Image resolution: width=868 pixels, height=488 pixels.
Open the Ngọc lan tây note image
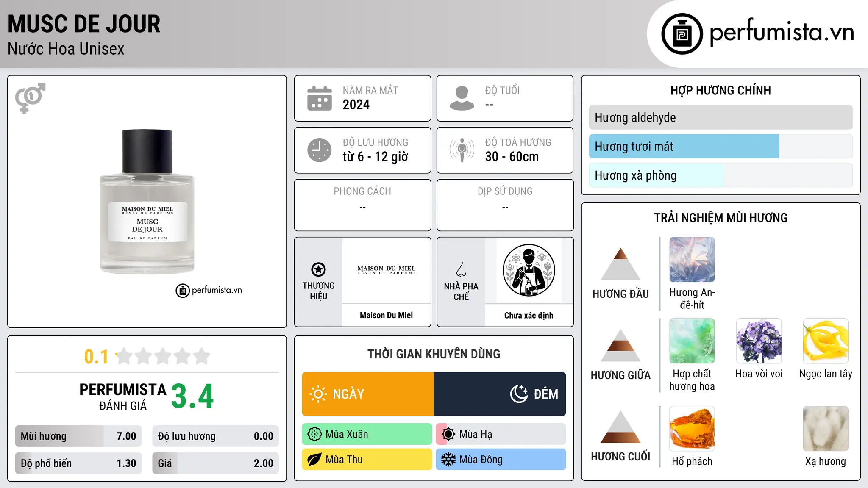coord(826,341)
